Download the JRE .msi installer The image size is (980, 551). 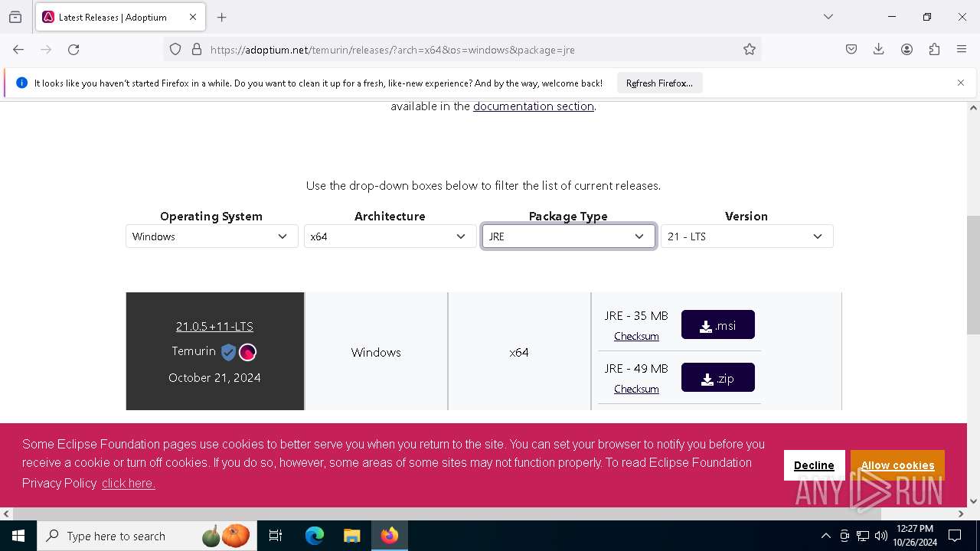[718, 324]
